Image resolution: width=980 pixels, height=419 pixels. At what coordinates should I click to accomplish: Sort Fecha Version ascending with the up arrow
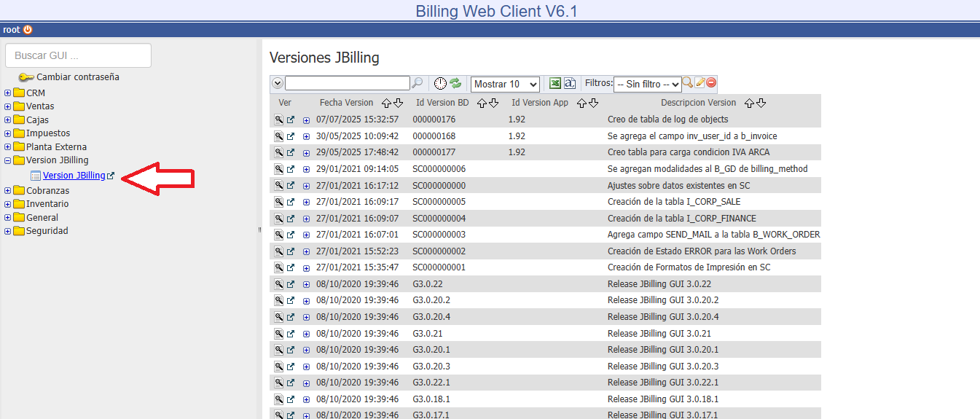tap(387, 103)
